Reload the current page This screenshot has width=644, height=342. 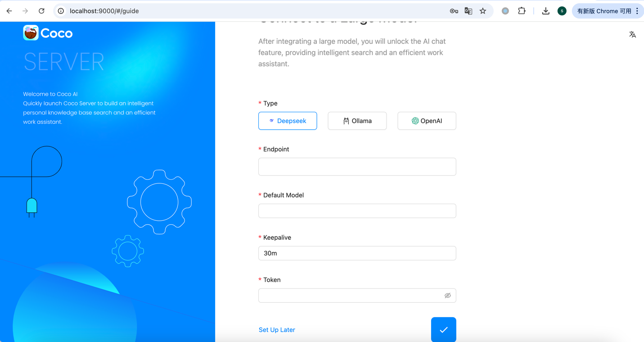coord(41,11)
